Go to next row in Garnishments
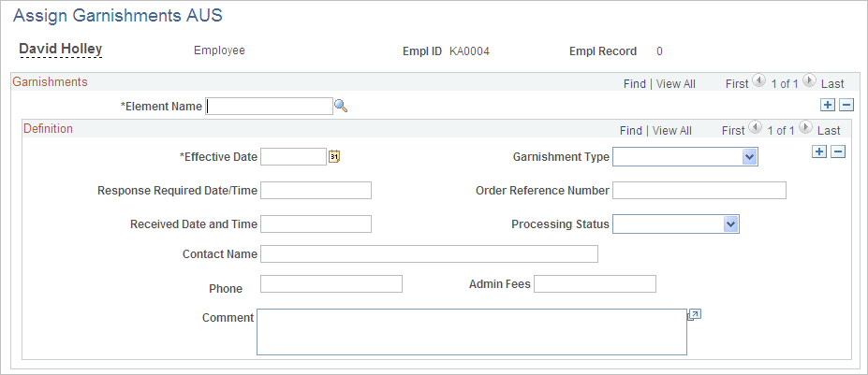This screenshot has height=375, width=868. click(809, 81)
